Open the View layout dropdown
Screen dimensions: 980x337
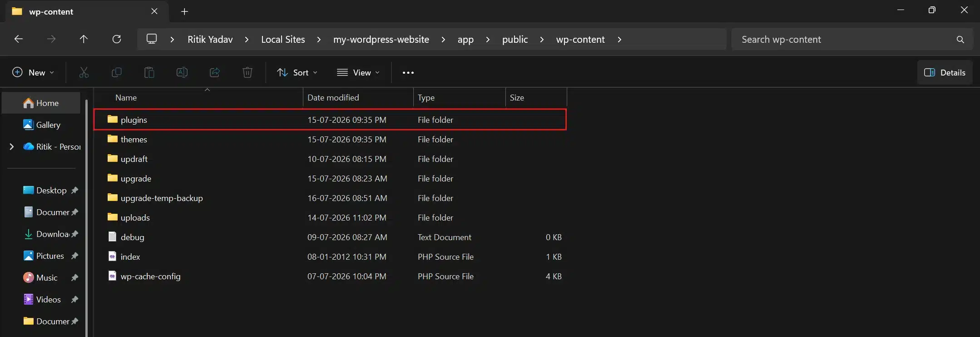[358, 72]
